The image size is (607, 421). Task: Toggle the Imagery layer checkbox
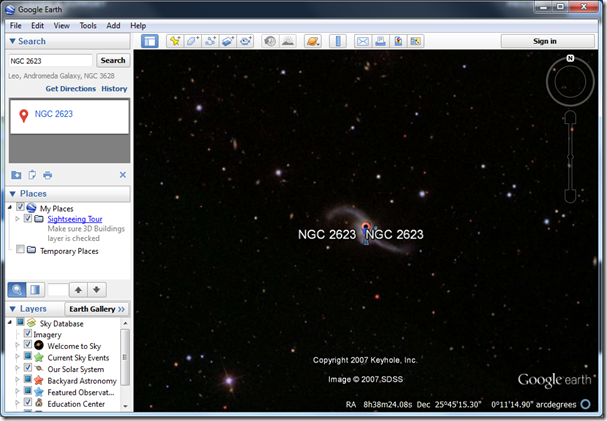coord(28,333)
